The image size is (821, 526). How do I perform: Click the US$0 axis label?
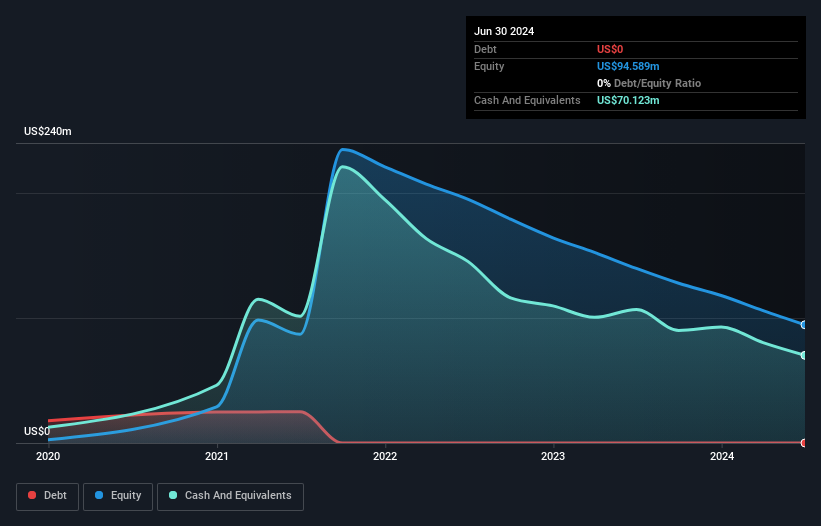click(37, 431)
